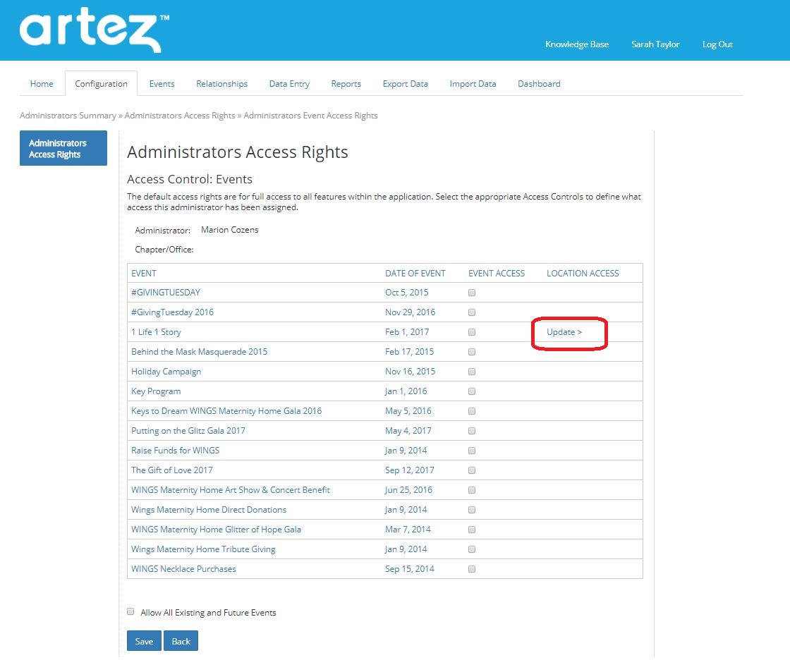The height and width of the screenshot is (672, 790).
Task: Select the Configuration tab
Action: 102,84
